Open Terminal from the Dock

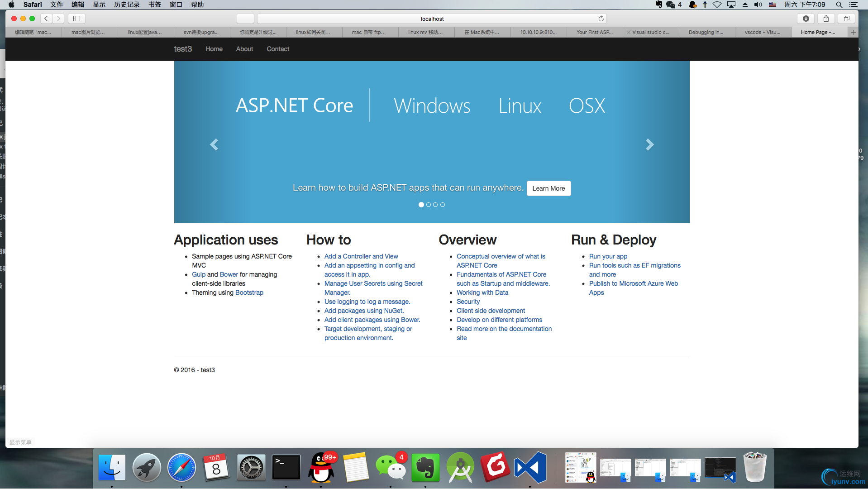286,467
